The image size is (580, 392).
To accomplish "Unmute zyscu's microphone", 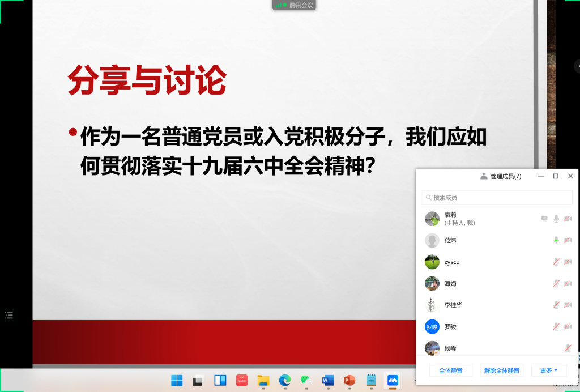I will click(x=556, y=262).
